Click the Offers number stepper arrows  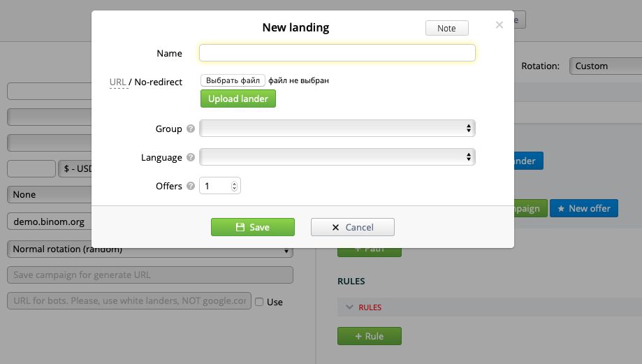click(235, 187)
